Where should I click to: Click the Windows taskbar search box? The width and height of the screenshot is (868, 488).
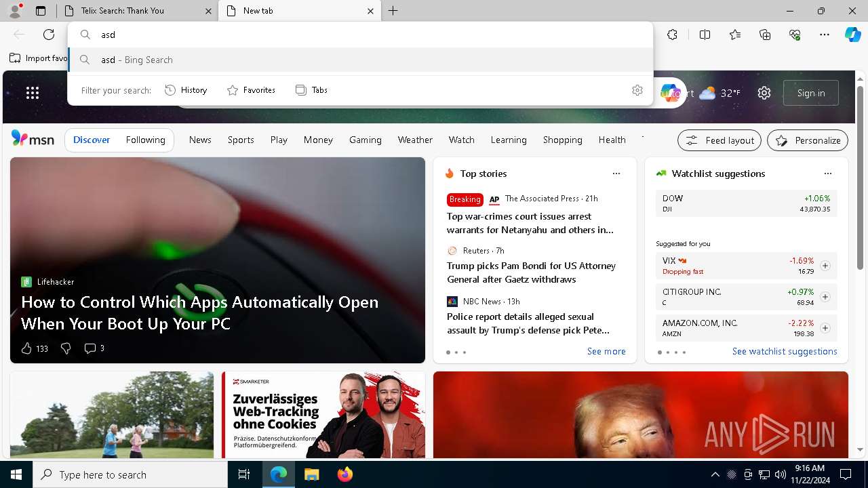[130, 474]
